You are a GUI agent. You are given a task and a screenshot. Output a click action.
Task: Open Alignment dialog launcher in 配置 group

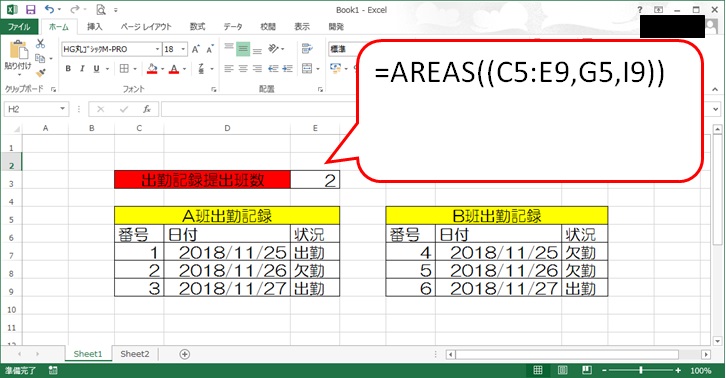coord(320,89)
